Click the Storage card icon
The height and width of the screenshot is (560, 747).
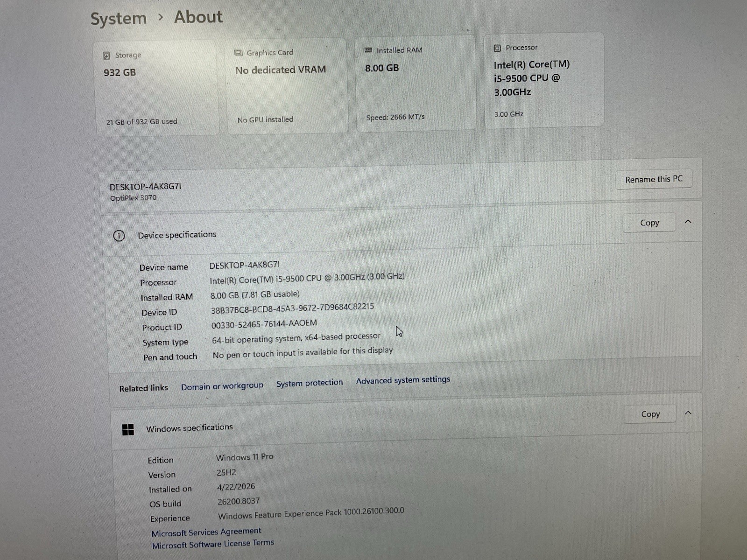click(106, 55)
